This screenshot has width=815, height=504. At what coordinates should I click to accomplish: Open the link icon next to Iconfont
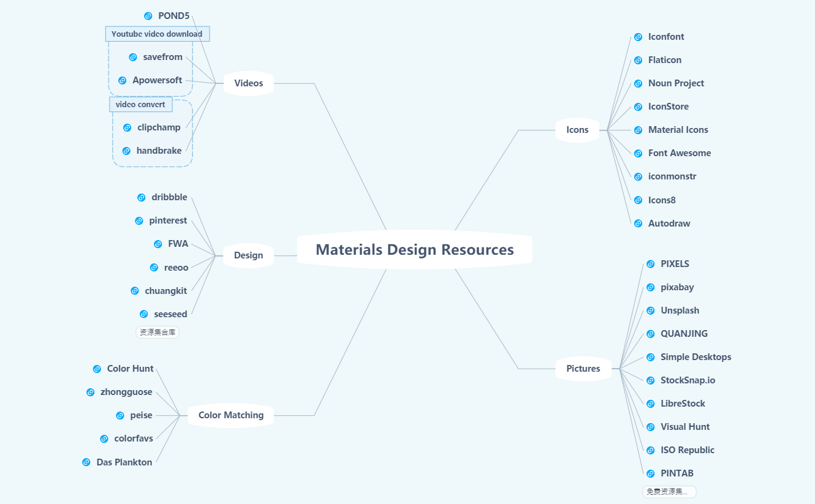point(639,37)
